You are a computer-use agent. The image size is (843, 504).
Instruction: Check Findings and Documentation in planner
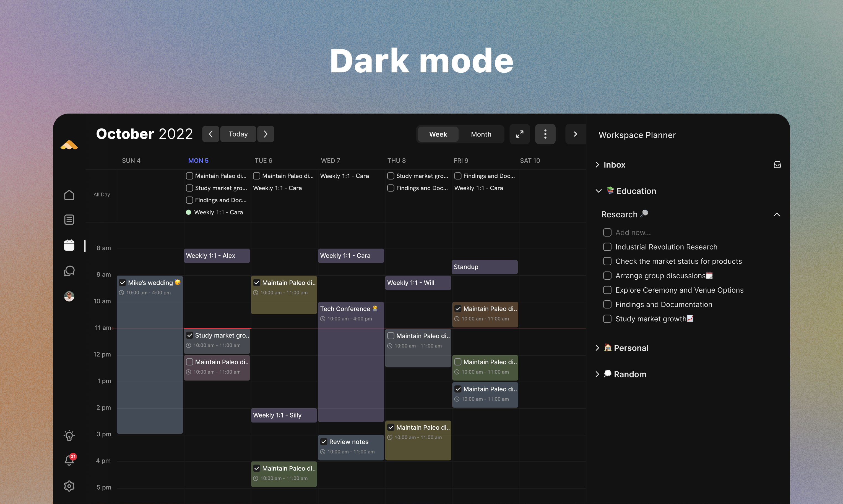(x=607, y=305)
